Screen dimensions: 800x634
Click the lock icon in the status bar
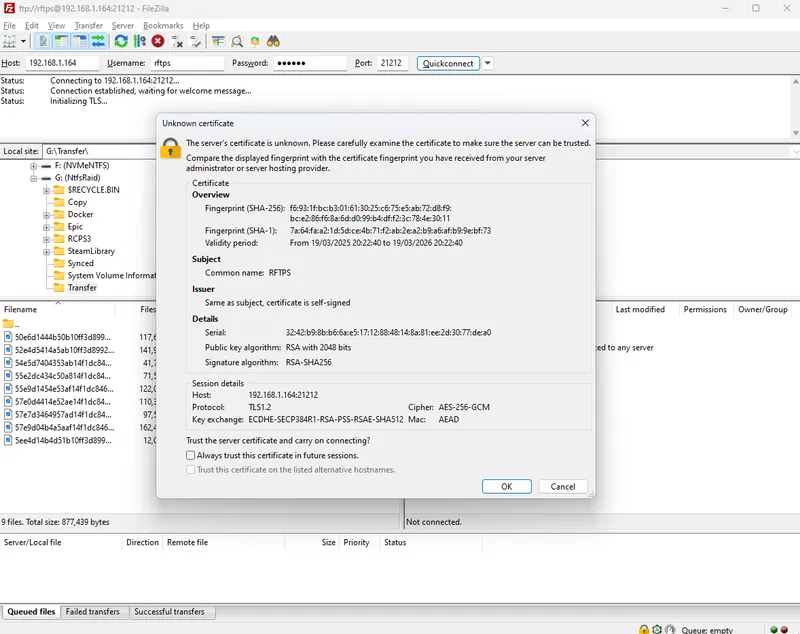point(644,629)
